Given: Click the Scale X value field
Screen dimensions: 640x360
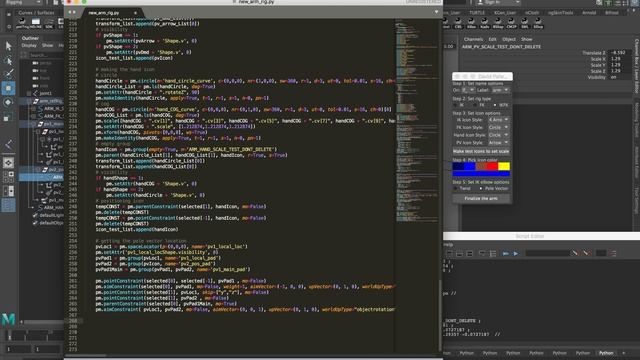Looking at the screenshot, I should point(620,59).
